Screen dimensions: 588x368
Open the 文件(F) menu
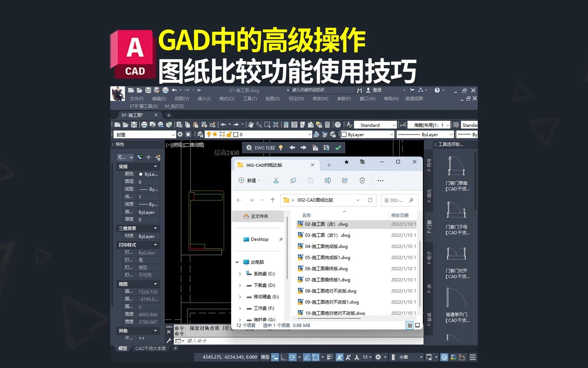(x=136, y=98)
